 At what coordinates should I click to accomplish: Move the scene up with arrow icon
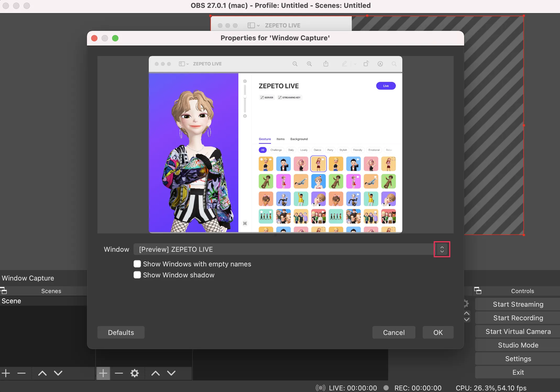click(42, 373)
